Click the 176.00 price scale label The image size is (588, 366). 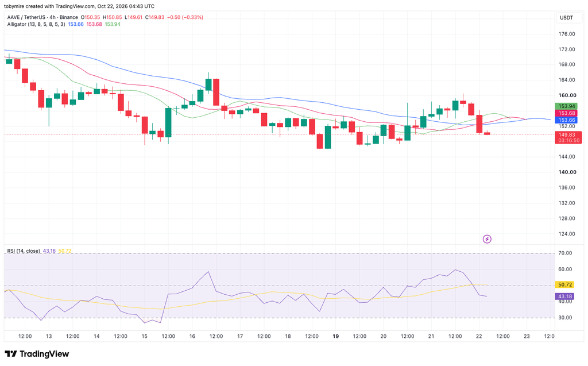(x=567, y=34)
